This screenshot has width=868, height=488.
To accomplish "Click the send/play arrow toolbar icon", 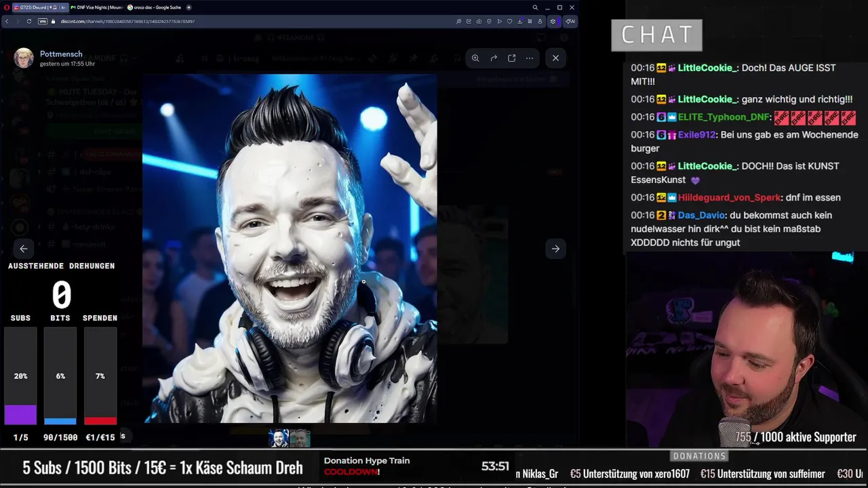I will click(500, 21).
